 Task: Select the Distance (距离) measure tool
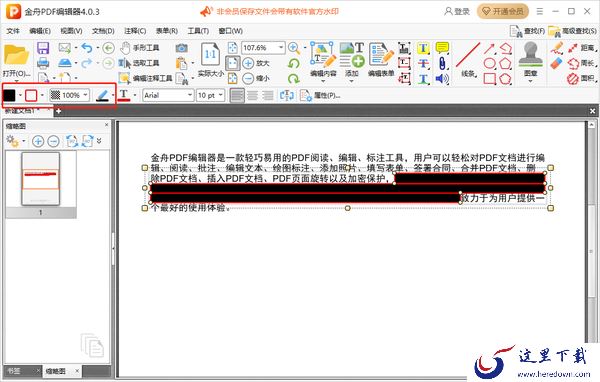(582, 48)
